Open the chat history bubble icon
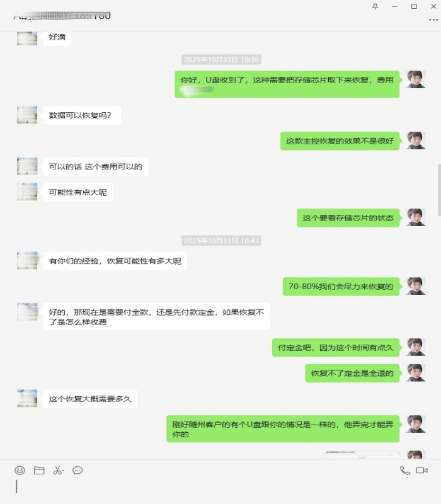The image size is (441, 504). (77, 471)
